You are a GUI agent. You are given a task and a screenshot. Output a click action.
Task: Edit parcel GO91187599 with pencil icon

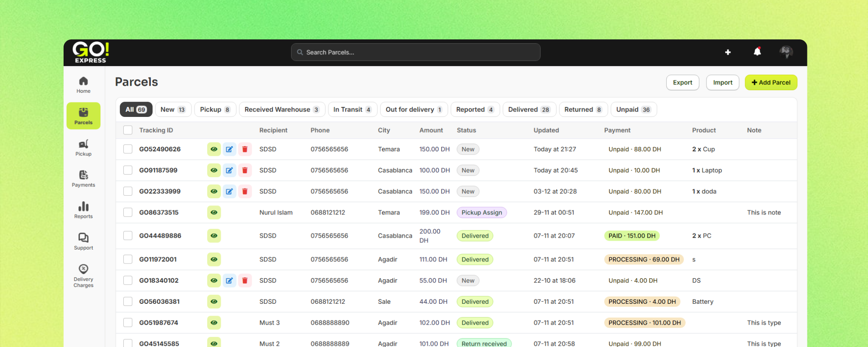[229, 170]
